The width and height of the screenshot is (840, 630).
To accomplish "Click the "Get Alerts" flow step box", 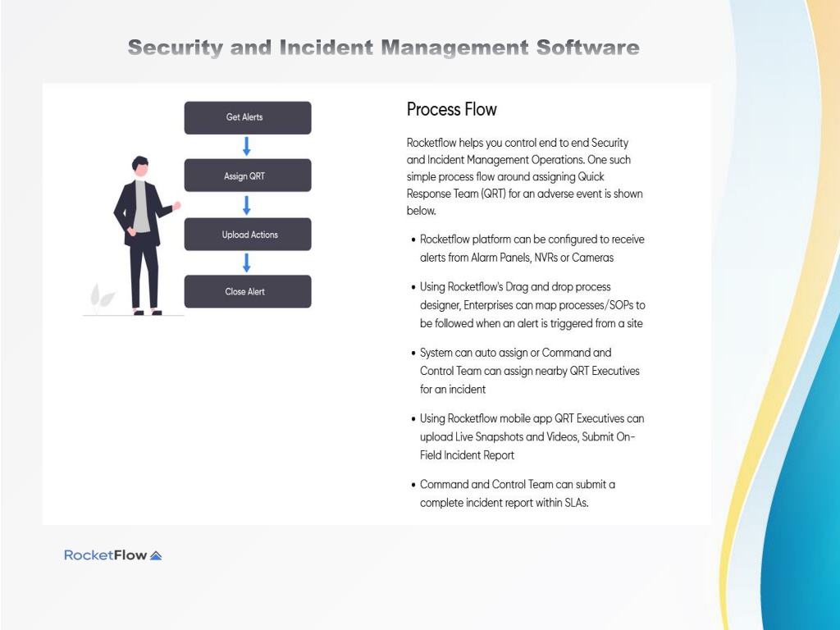I will click(248, 117).
